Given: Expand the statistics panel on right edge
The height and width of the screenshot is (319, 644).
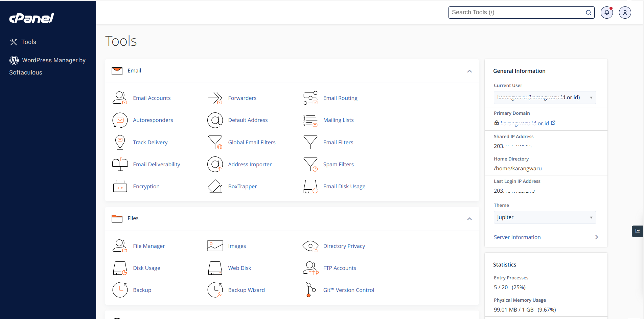Looking at the screenshot, I should [x=637, y=231].
